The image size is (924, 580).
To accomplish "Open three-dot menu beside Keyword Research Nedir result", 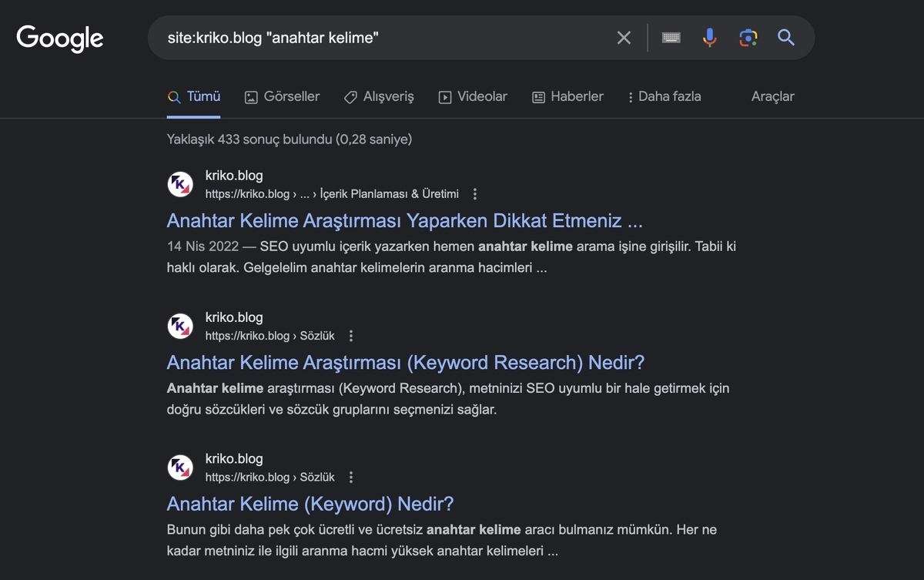I will (351, 336).
